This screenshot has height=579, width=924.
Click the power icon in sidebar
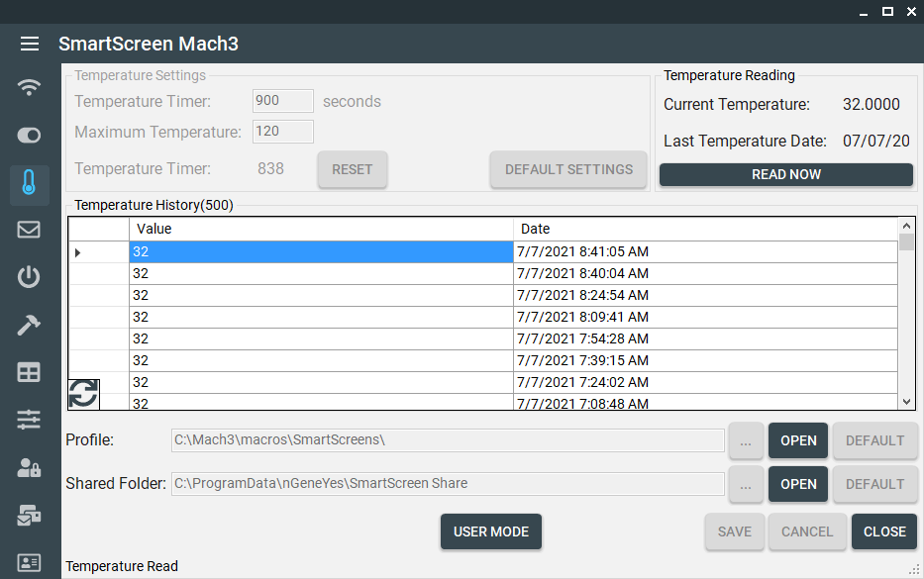[30, 277]
